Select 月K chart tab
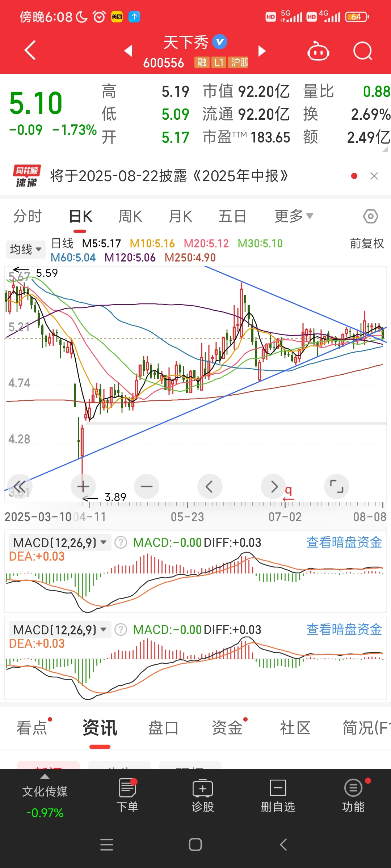 coord(180,216)
